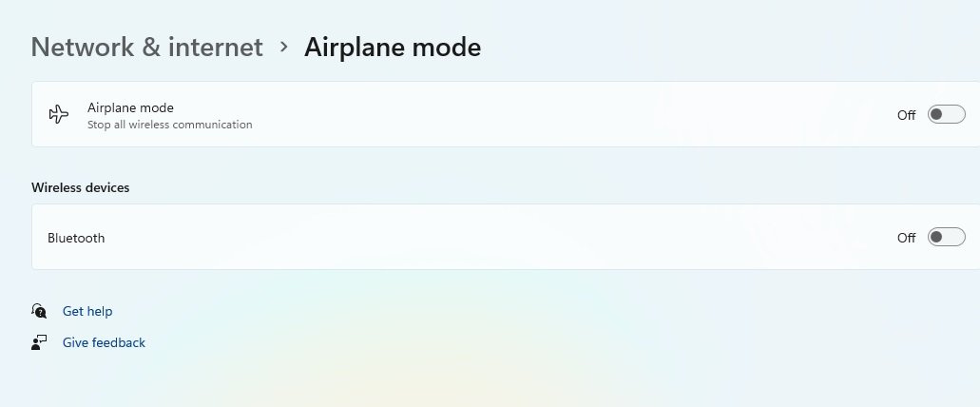Screen dimensions: 980x407
Task: Click the airplane icon in the Airplane mode row
Action: pos(59,115)
